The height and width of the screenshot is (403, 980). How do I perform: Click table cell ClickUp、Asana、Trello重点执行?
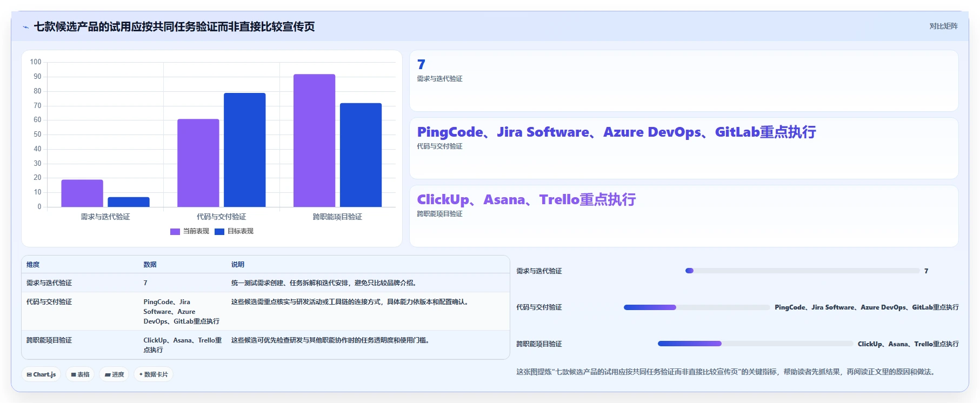[183, 345]
